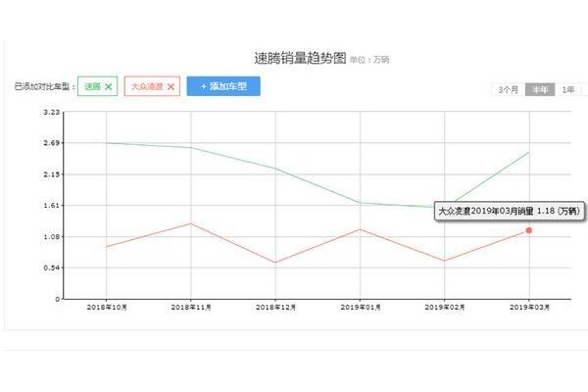Click the 速腾 green legend tag
Image resolution: width=588 pixels, height=392 pixels.
click(97, 86)
